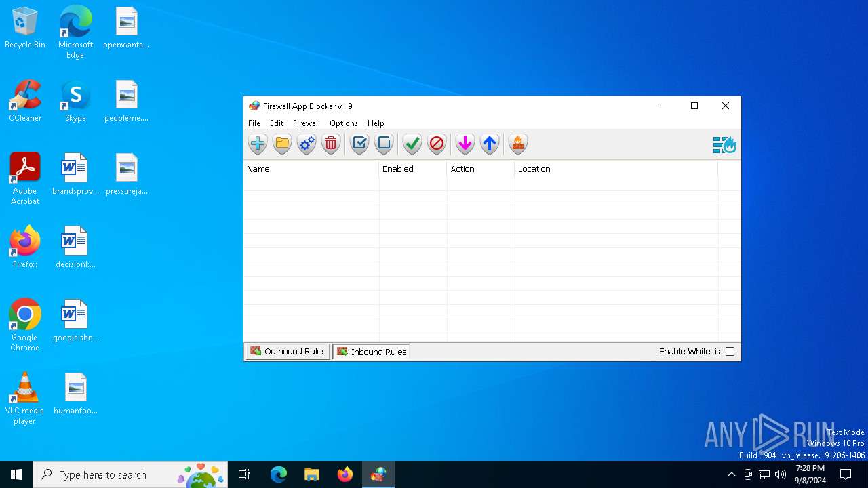Click the volume speaker tray icon

click(781, 474)
